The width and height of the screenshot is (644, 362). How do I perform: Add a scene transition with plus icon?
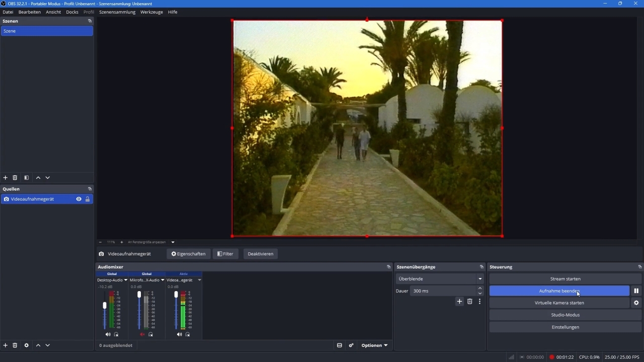[459, 302]
